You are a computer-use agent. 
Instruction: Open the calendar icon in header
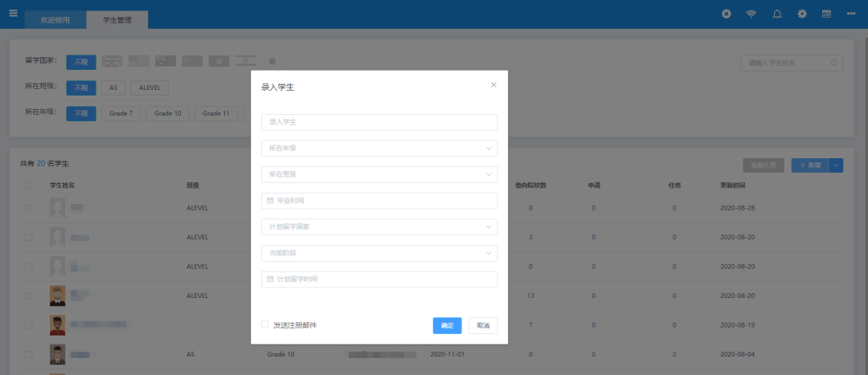(x=826, y=14)
